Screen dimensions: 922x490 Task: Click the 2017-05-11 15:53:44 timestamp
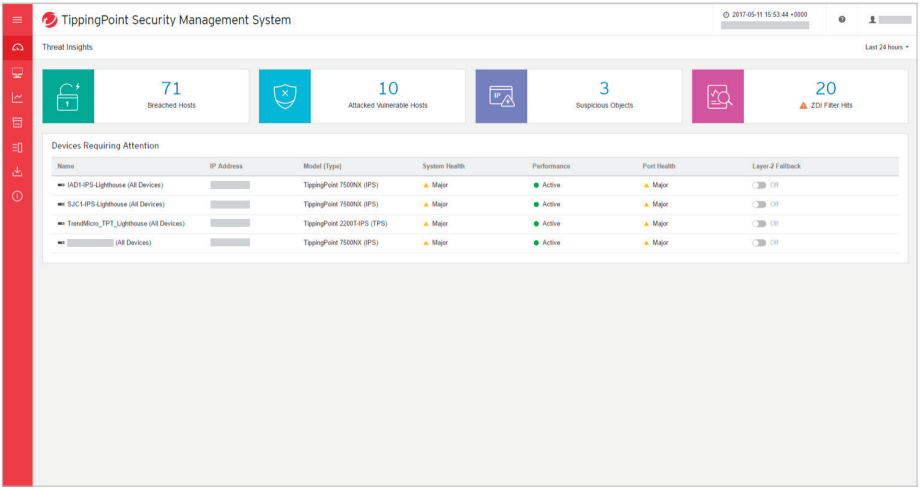[770, 15]
